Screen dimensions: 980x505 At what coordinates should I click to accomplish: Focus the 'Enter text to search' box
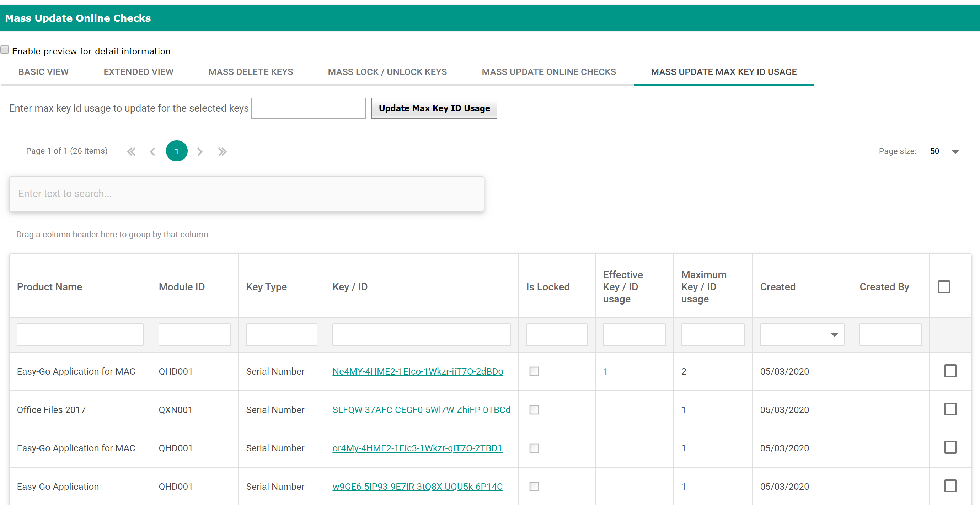247,194
